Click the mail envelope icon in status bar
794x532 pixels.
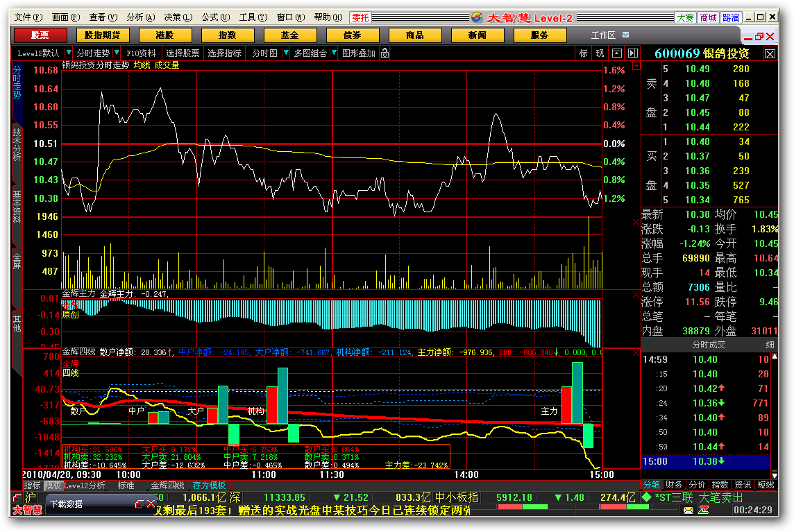click(689, 510)
